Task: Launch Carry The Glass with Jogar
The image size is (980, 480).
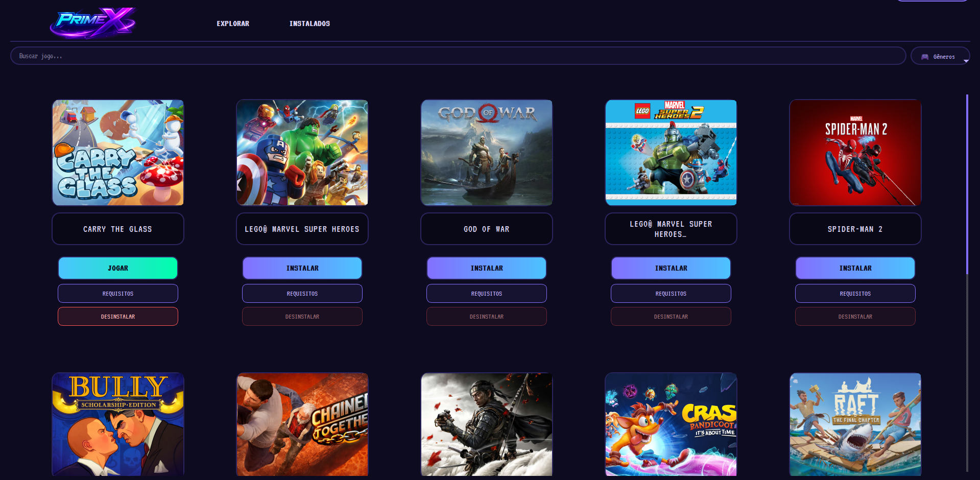Action: [118, 268]
